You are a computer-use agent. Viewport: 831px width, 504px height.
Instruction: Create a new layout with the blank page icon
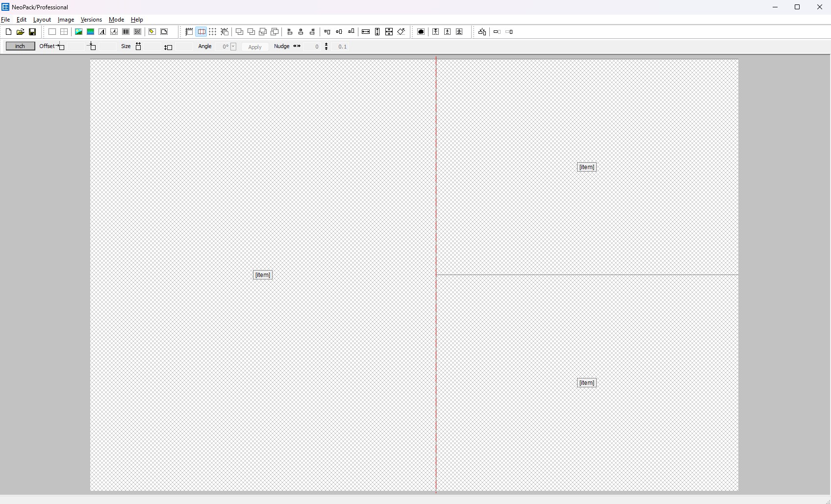coord(8,32)
